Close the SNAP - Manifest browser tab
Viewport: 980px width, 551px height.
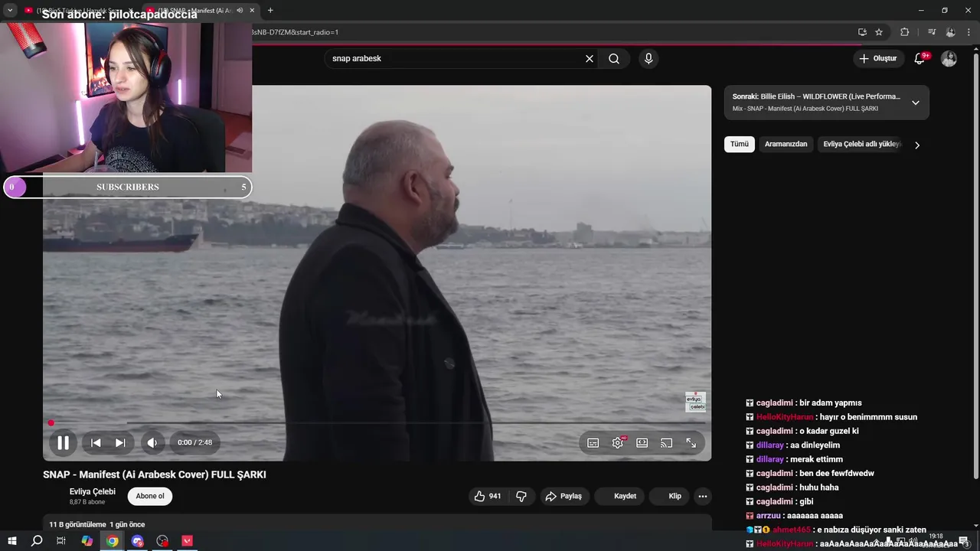click(252, 11)
